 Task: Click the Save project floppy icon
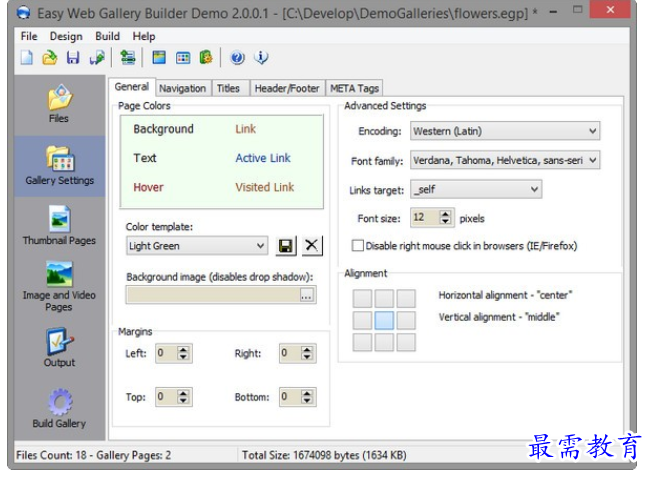click(73, 57)
